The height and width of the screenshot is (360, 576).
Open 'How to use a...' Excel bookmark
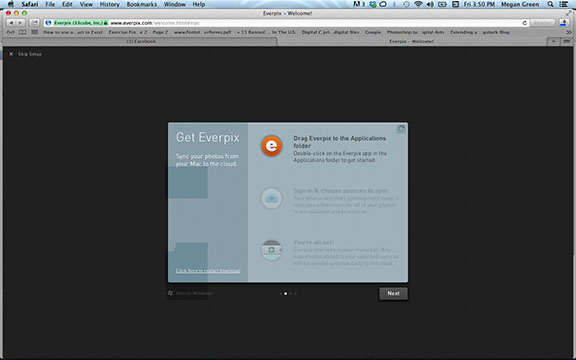click(x=73, y=32)
